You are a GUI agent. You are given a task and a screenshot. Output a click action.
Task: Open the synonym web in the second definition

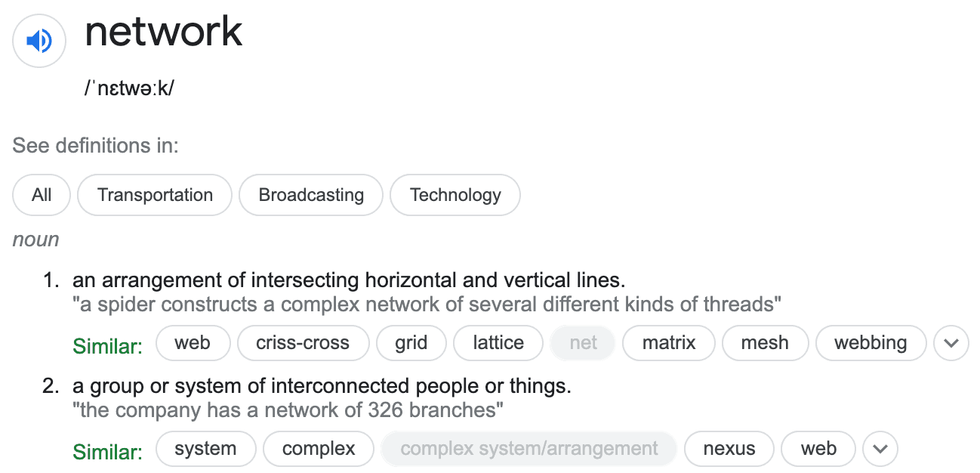tap(818, 449)
